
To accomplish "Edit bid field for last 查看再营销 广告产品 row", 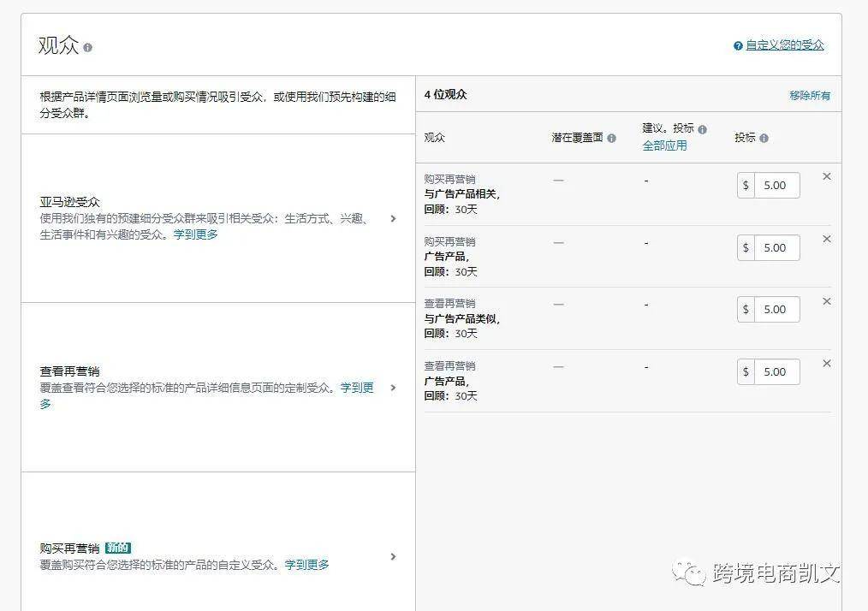I will pyautogui.click(x=776, y=372).
